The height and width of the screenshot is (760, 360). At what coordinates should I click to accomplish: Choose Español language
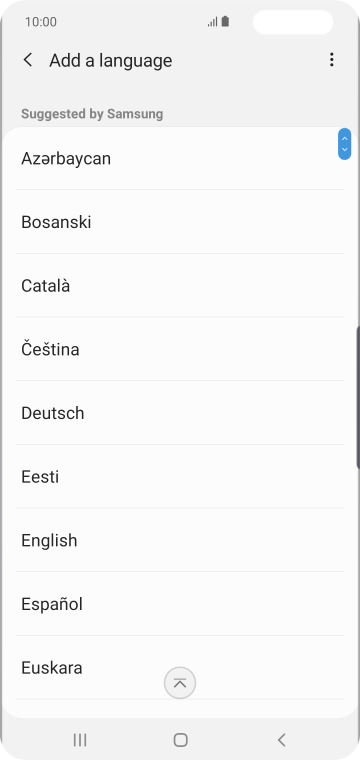coord(180,604)
